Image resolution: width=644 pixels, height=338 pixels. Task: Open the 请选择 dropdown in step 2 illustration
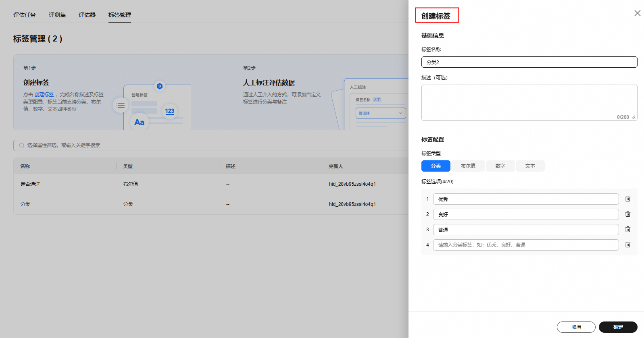click(x=381, y=113)
